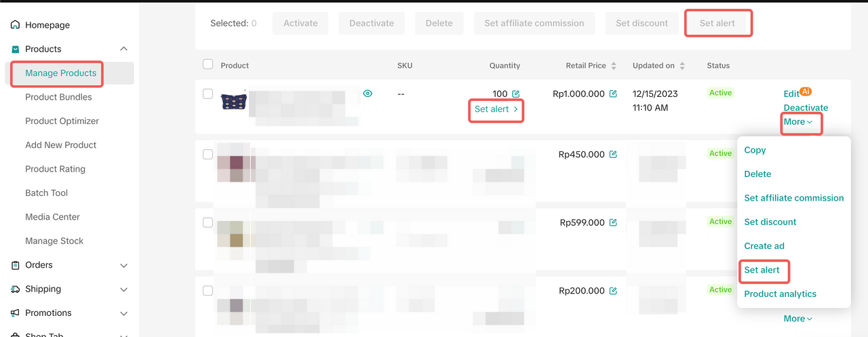Screen dimensions: 868x337
Task: Toggle product visibility eye icon
Action: tap(368, 94)
